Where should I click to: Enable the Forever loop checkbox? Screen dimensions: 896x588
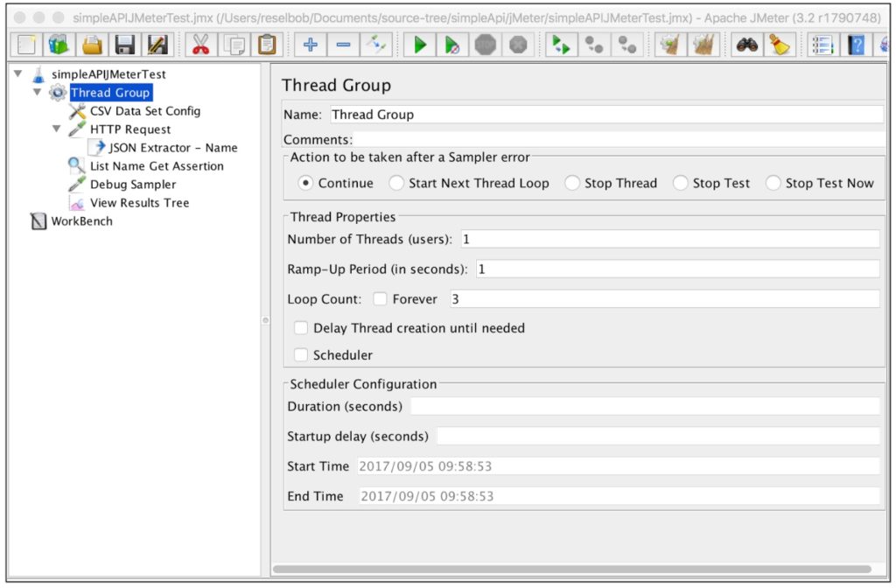coord(380,298)
